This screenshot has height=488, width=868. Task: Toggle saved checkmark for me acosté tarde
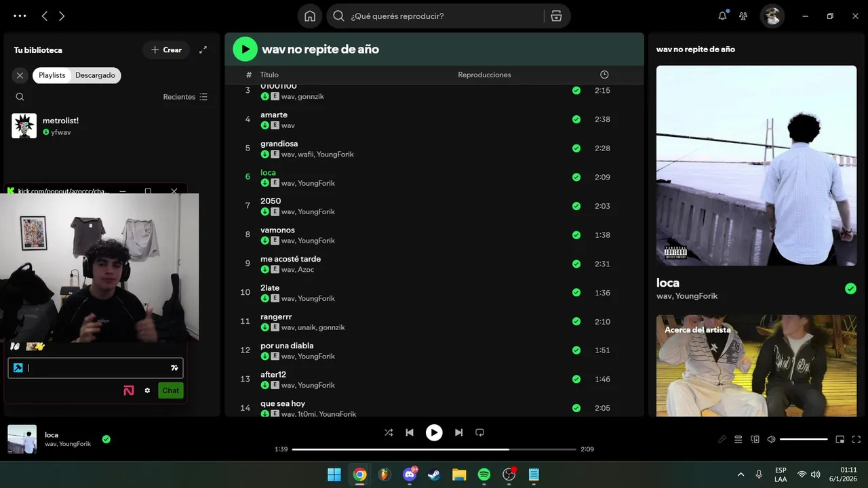576,264
